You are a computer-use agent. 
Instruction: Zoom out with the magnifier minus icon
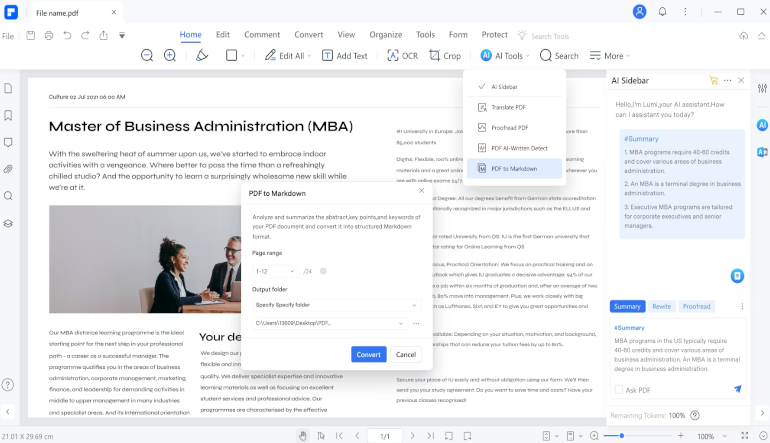pyautogui.click(x=147, y=55)
